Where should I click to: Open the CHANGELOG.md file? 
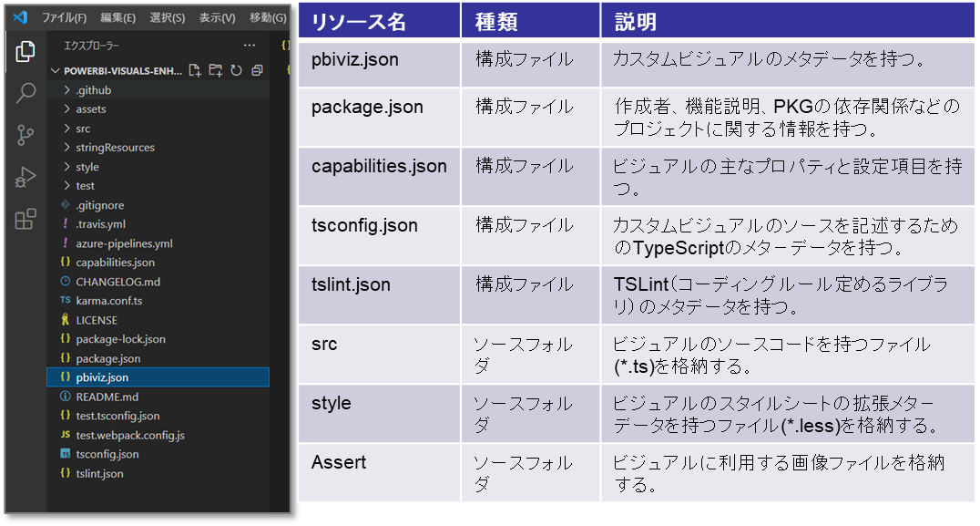coord(158,282)
